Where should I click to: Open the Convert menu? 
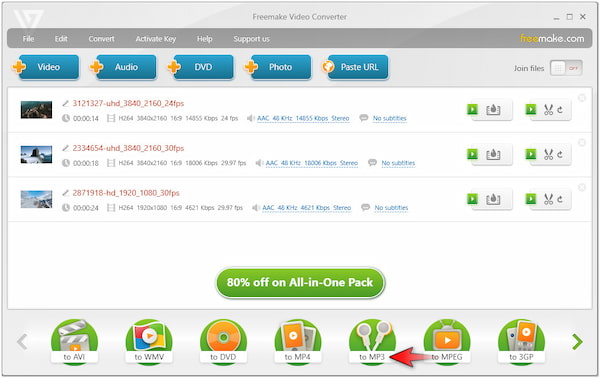[101, 39]
